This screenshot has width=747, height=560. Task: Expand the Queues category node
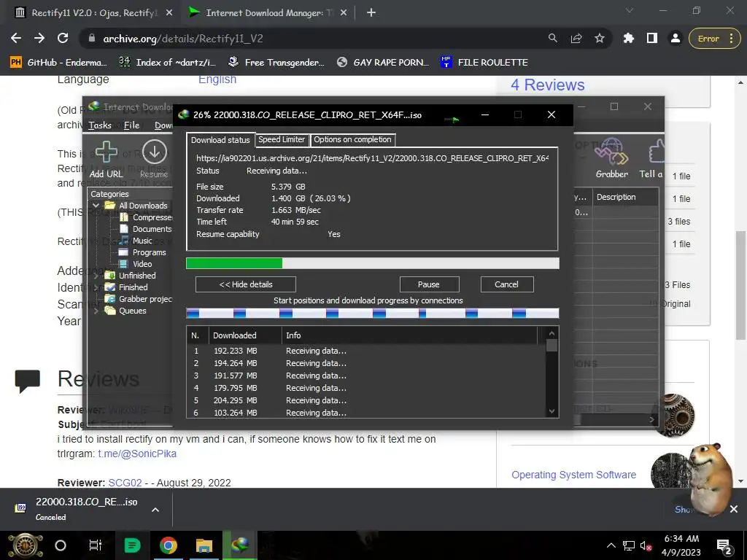96,311
